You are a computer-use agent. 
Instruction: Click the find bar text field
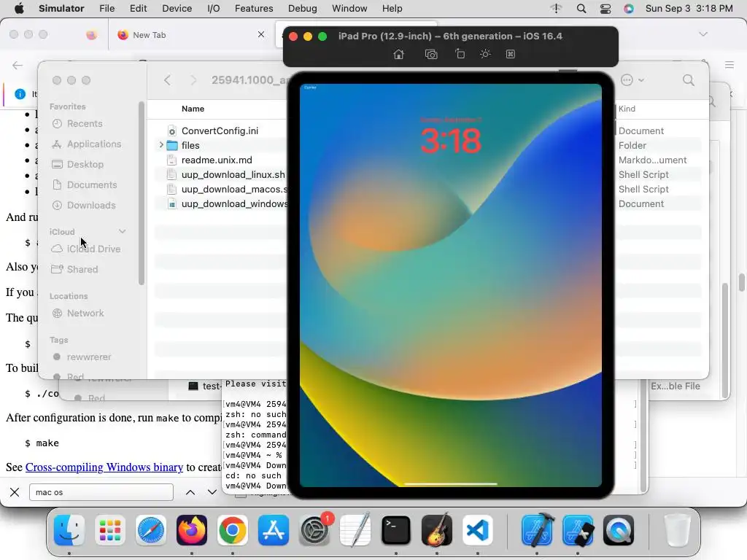tap(101, 492)
